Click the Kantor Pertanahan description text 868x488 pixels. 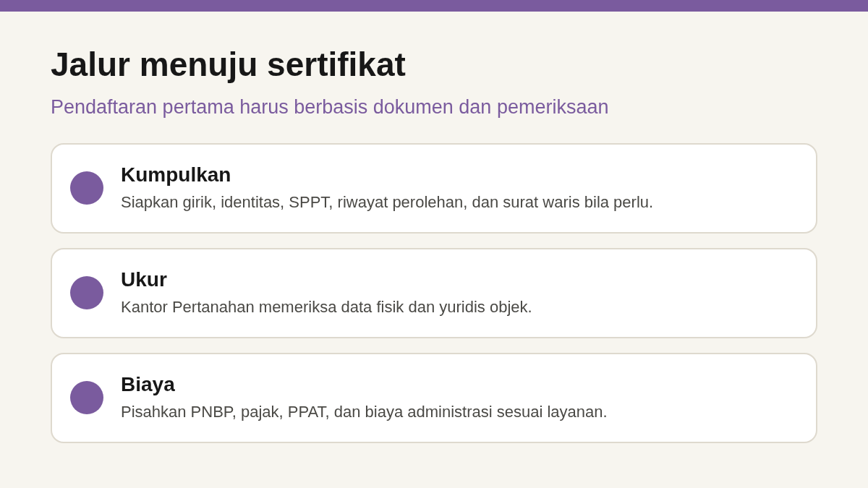click(326, 307)
